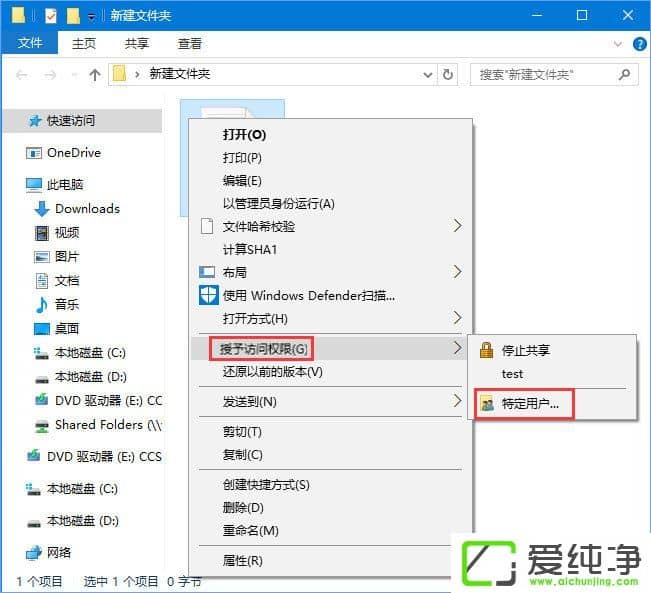
Task: Choose 打印(P) in context menu
Action: 242,158
